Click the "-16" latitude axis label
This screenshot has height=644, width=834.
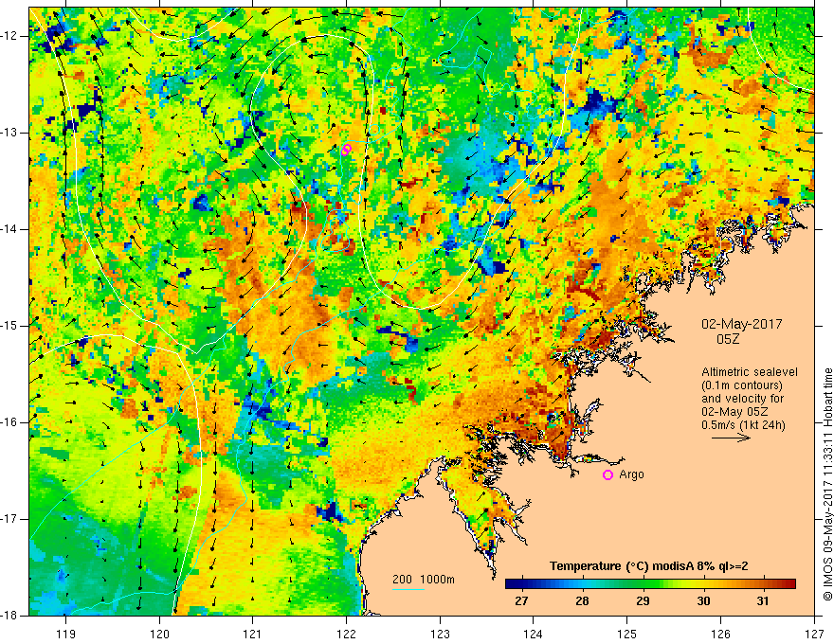pyautogui.click(x=10, y=421)
